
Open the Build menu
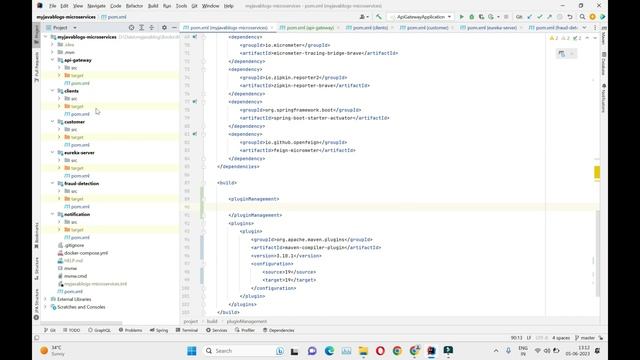153,6
